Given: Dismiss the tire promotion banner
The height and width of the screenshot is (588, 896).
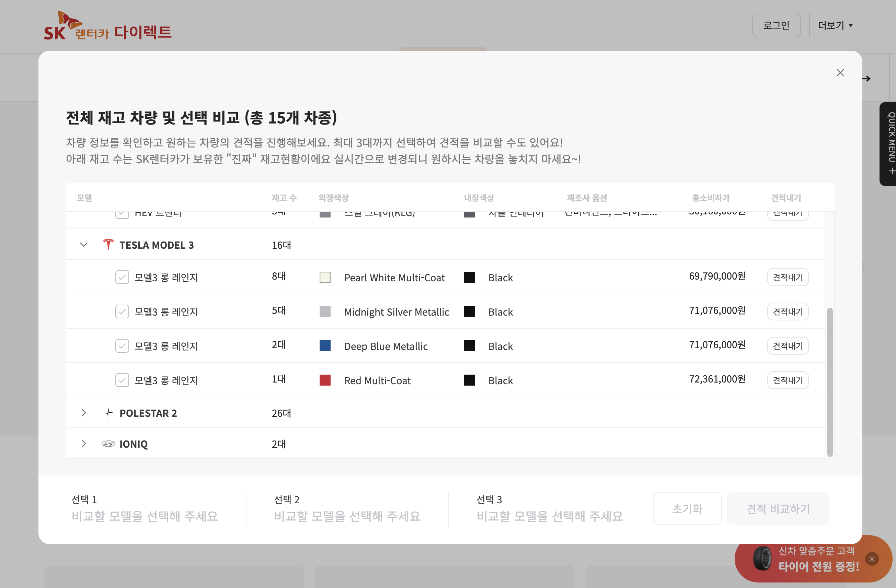Looking at the screenshot, I should [x=872, y=558].
